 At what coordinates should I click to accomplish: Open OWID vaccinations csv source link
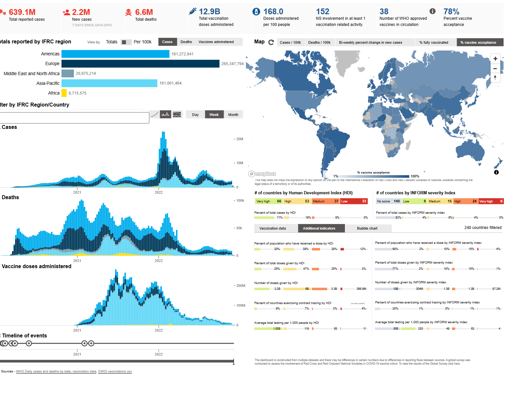[x=115, y=371]
